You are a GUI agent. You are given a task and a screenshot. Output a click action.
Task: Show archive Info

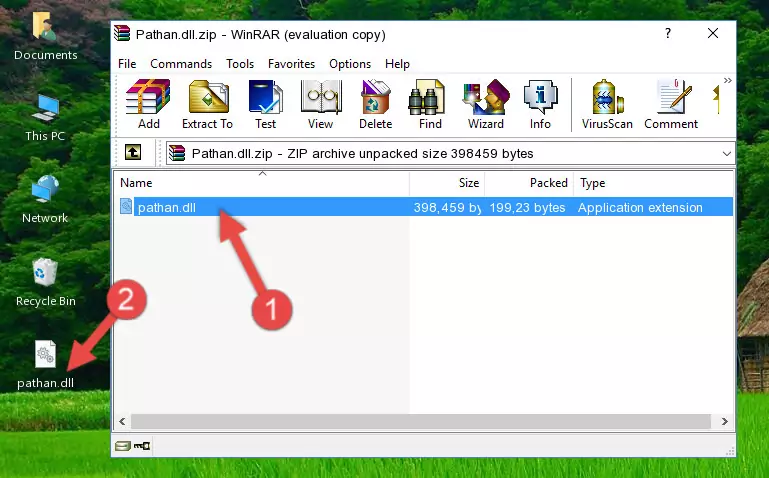(540, 104)
